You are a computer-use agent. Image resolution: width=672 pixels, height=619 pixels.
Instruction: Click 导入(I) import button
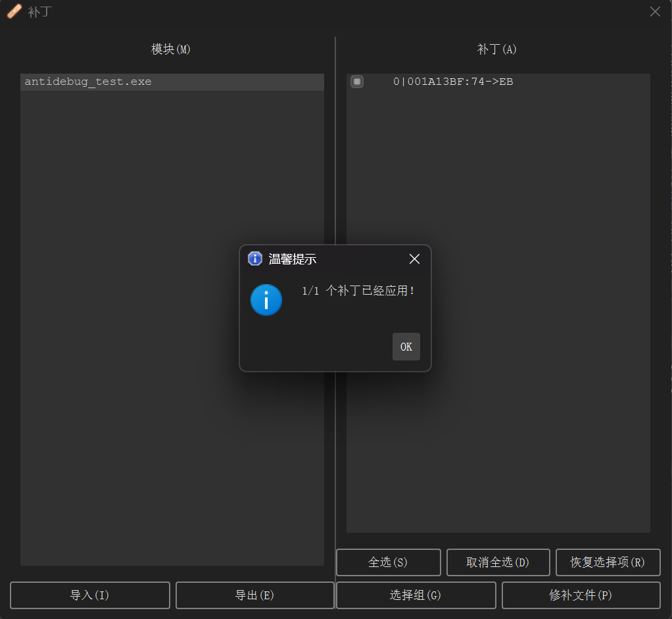(x=90, y=595)
